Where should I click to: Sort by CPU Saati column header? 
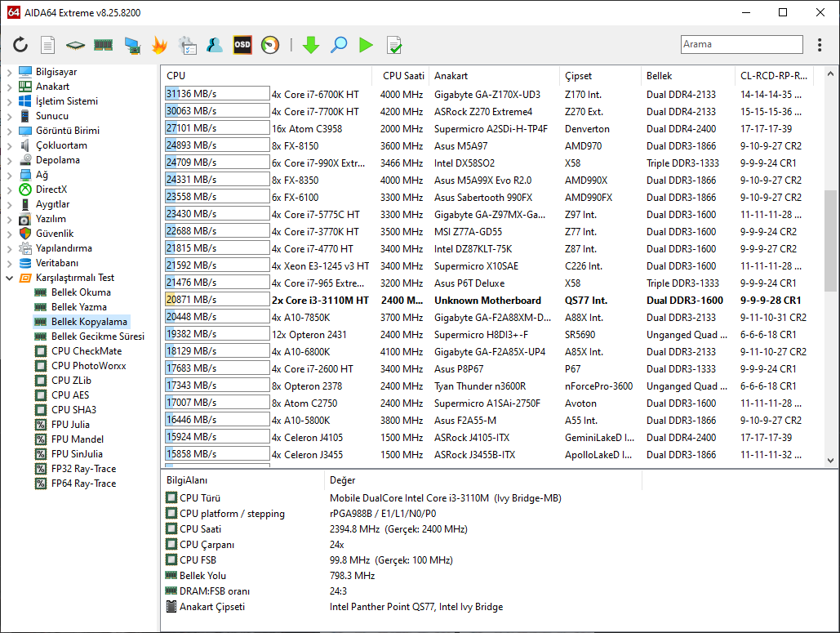(401, 76)
